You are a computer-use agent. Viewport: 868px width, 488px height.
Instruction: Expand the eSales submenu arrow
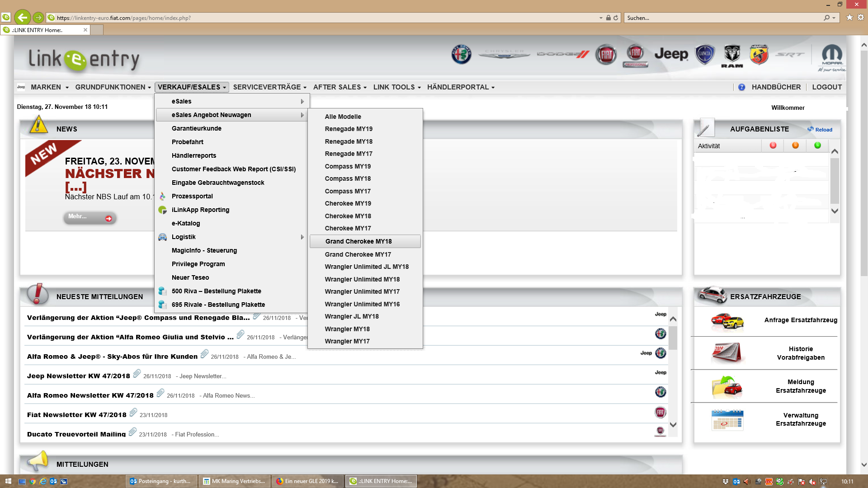(302, 102)
